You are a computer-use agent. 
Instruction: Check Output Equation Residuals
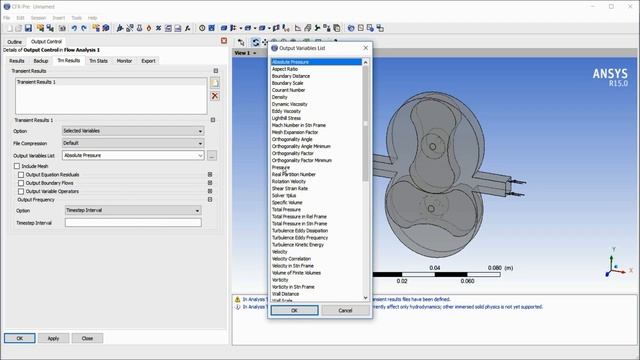click(21, 175)
